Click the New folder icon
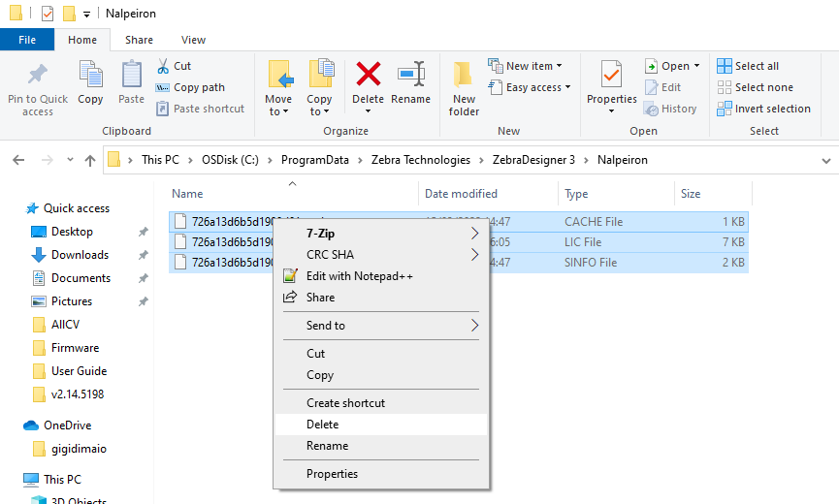This screenshot has height=504, width=839. pyautogui.click(x=463, y=75)
